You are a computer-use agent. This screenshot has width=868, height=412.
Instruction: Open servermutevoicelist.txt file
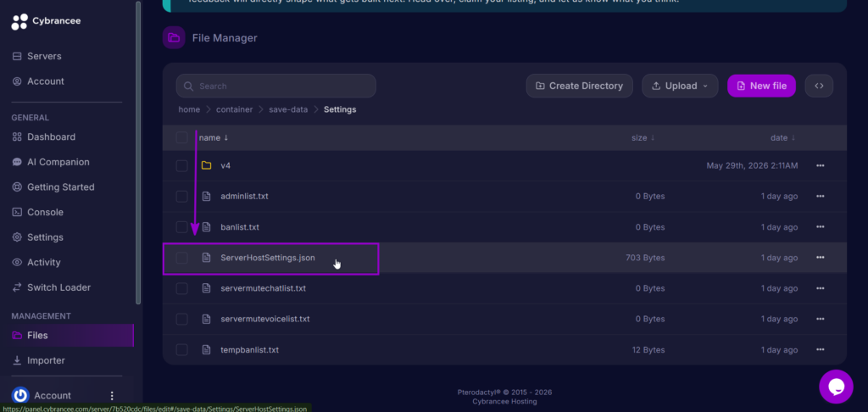click(265, 319)
